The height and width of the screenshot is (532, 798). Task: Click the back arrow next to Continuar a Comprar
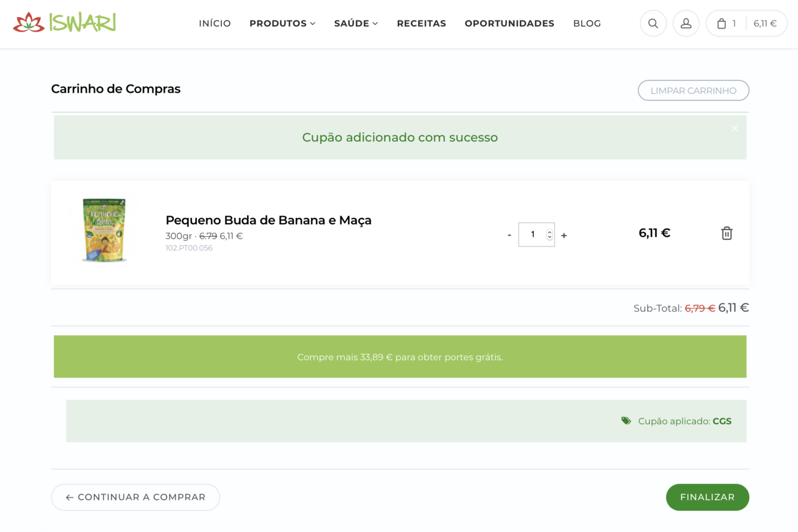tap(69, 497)
